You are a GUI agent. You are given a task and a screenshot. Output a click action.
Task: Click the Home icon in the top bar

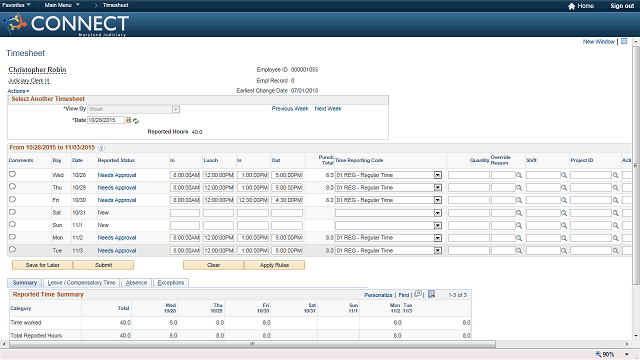tap(571, 6)
